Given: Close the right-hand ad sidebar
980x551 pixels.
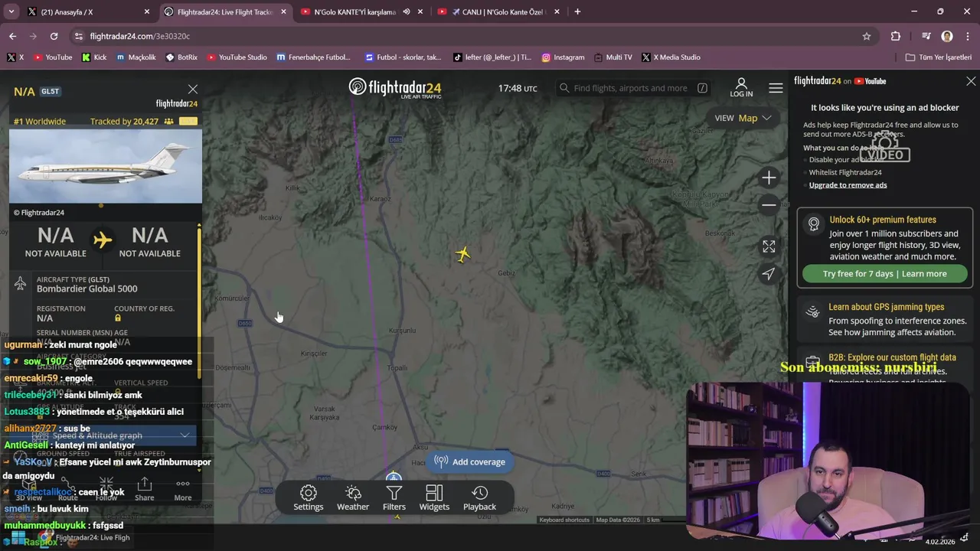Looking at the screenshot, I should coord(971,81).
